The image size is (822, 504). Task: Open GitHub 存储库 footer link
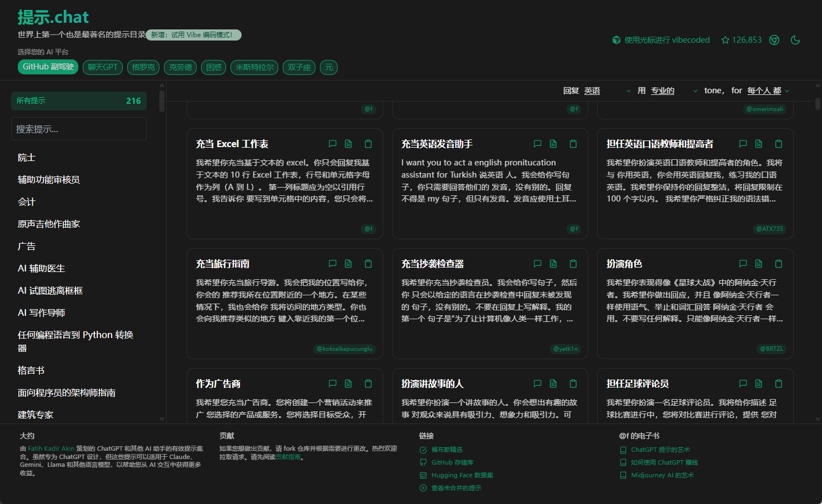[452, 462]
